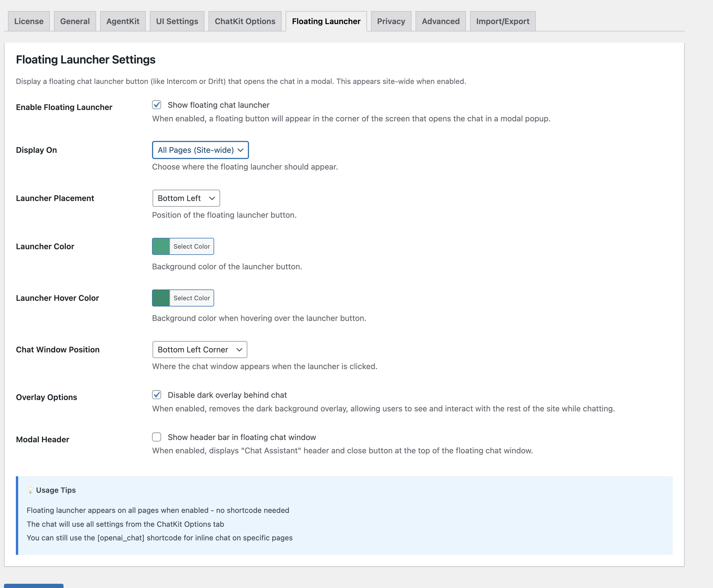
Task: Click Select Color for Launcher Hover Color
Action: [x=191, y=298]
